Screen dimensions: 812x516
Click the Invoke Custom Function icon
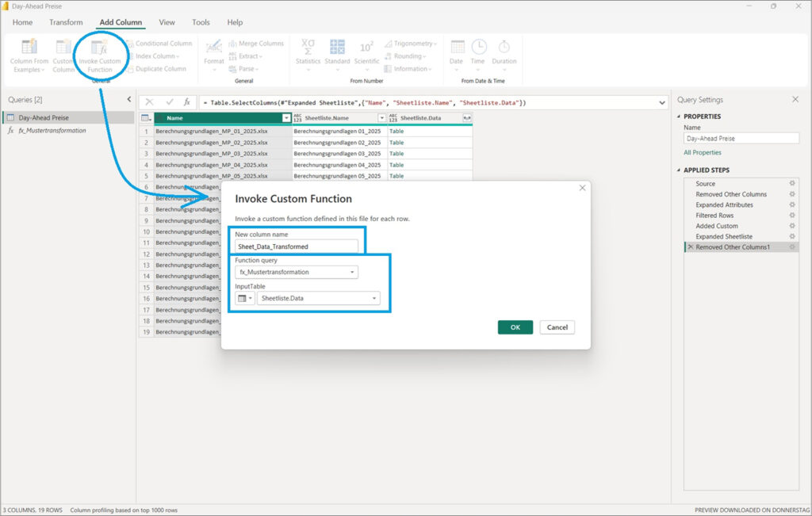99,48
